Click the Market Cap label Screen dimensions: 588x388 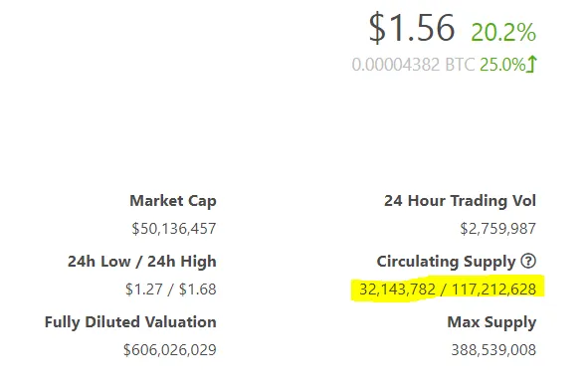[x=173, y=201]
